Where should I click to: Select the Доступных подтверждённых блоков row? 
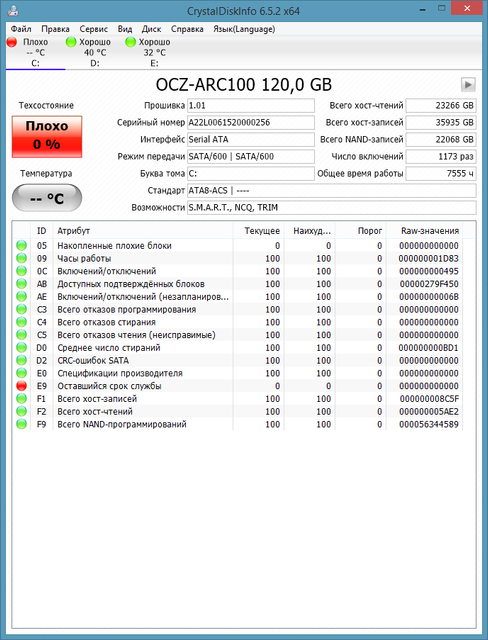tap(238, 284)
